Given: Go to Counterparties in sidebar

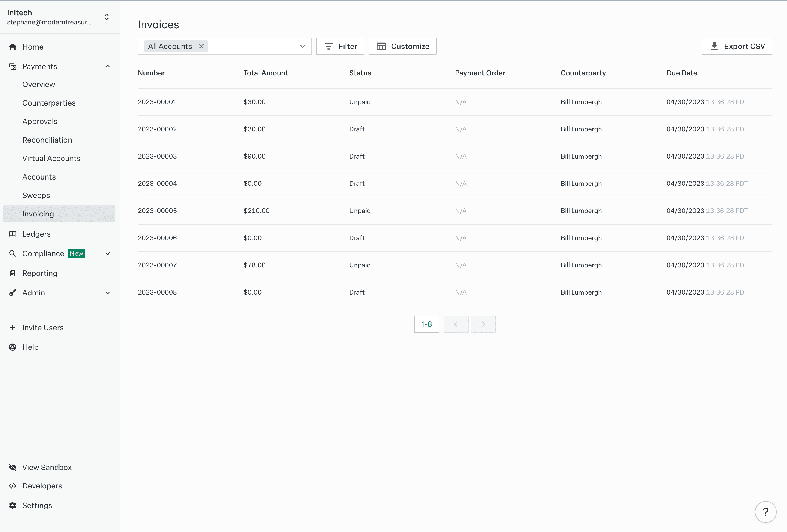Looking at the screenshot, I should [x=49, y=103].
